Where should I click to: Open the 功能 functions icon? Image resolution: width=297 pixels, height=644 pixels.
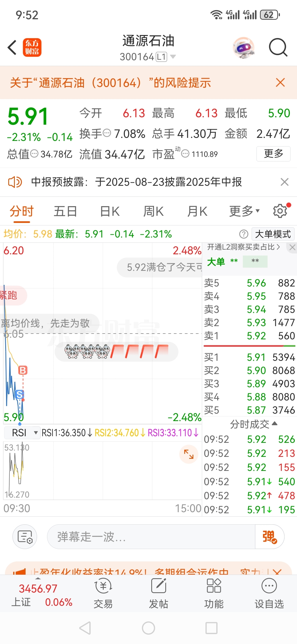click(x=214, y=593)
